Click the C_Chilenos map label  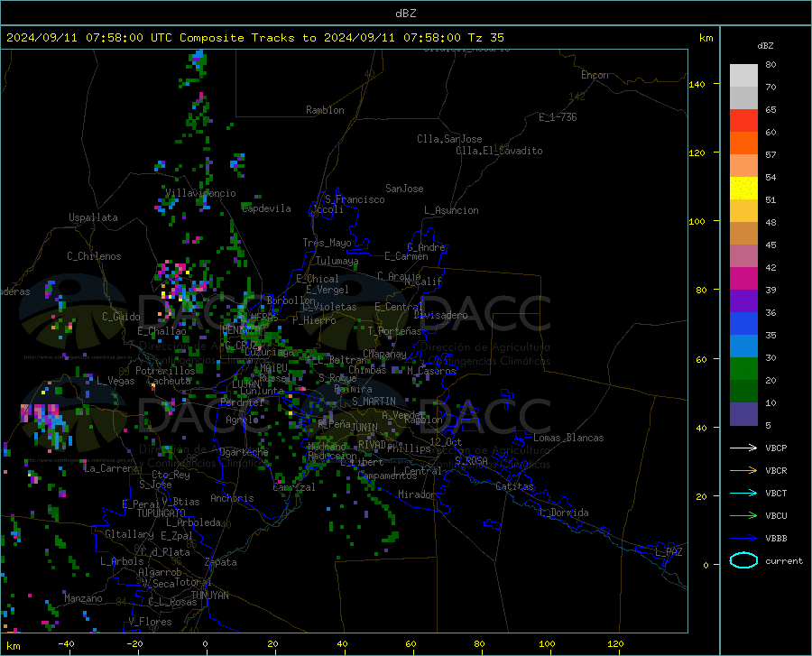click(x=94, y=256)
